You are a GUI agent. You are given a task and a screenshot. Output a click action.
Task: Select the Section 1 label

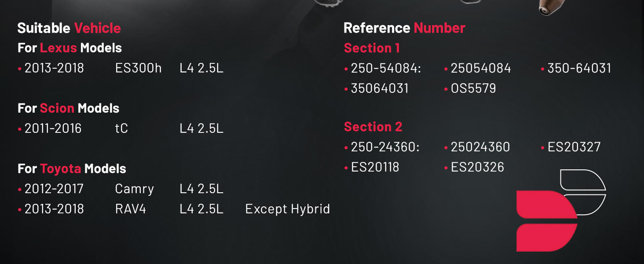372,48
